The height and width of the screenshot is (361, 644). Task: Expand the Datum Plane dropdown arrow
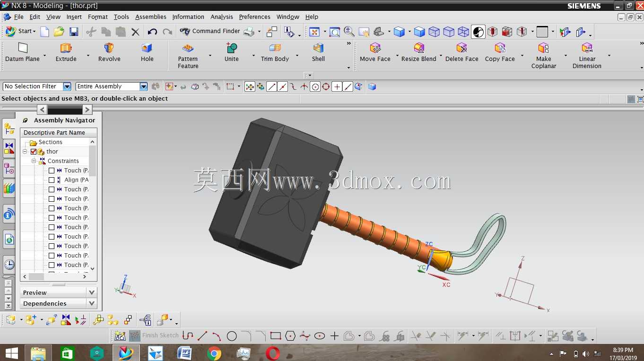pos(45,56)
